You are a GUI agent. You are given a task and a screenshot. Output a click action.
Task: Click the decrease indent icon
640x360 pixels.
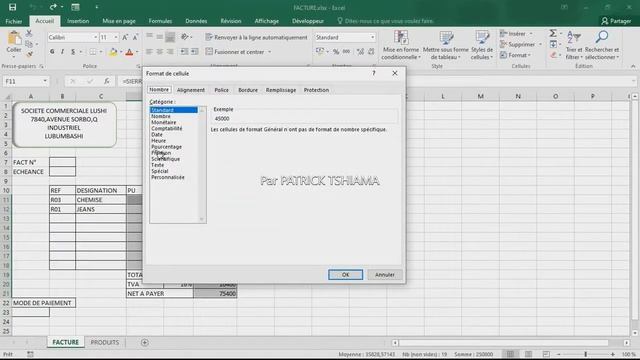(x=184, y=52)
